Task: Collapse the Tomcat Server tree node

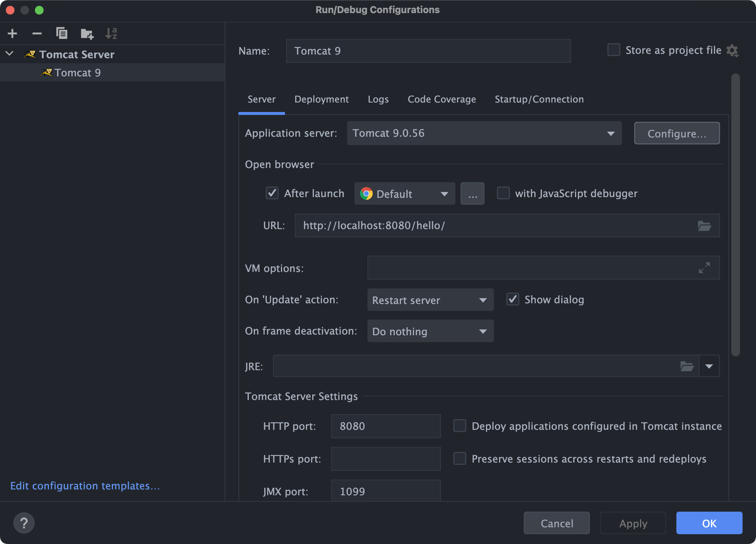Action: (10, 54)
